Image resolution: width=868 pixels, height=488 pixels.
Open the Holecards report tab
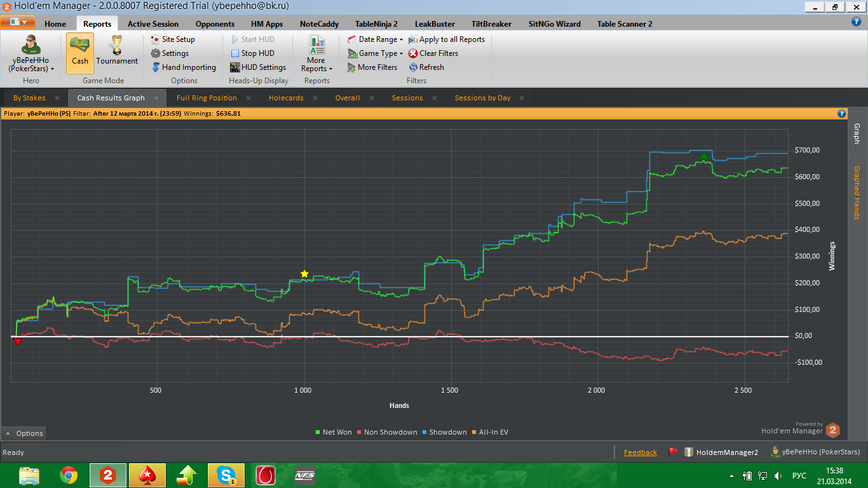pos(286,98)
